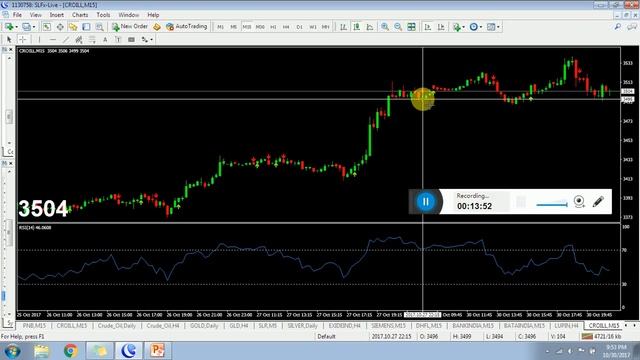Screen dimensions: 640x360
Task: Open the search magnifier in toolbar
Action: [618, 27]
